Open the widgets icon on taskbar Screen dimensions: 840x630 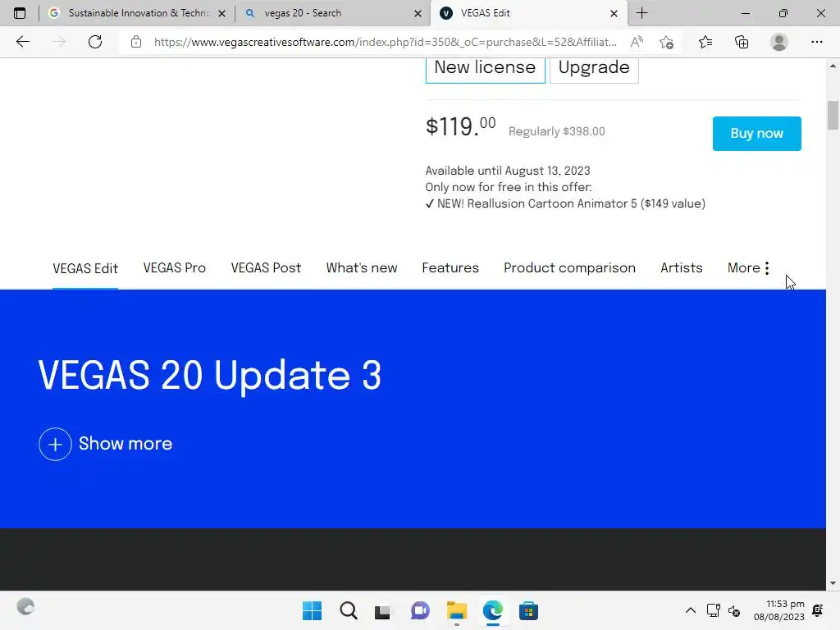[25, 607]
